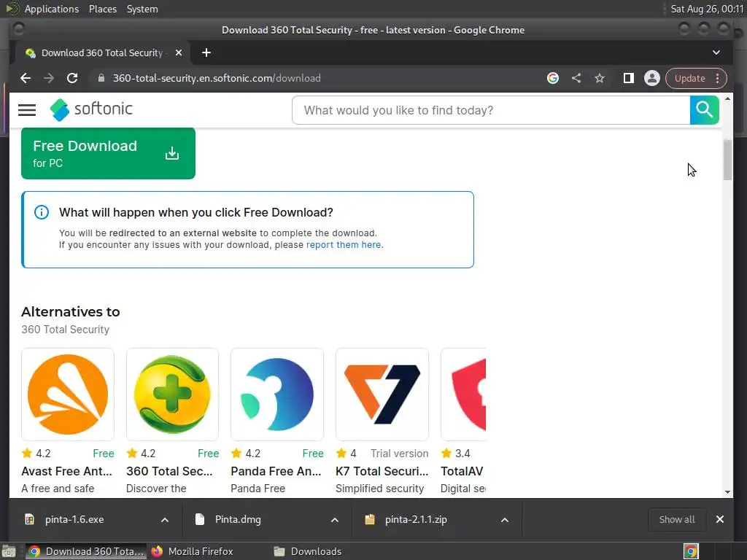This screenshot has height=560, width=747.
Task: Open the Chrome three-dot menu
Action: [718, 79]
